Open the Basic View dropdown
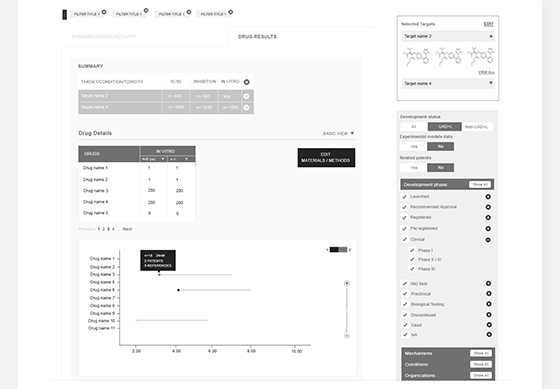Viewport: 560px width, 389px height. pos(338,134)
